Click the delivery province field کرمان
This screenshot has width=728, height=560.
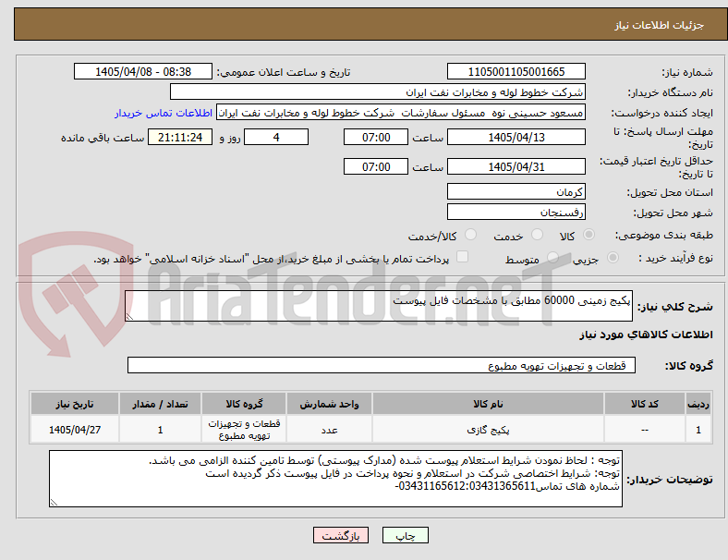[516, 191]
